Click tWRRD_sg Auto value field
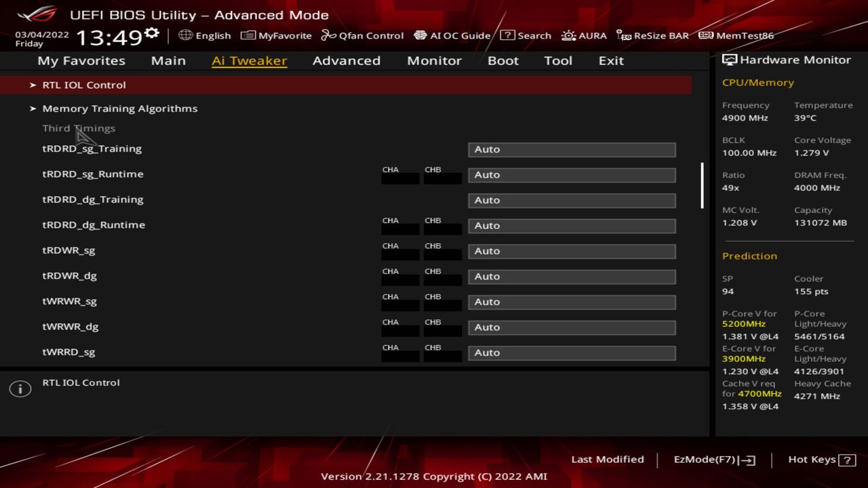Image resolution: width=868 pixels, height=488 pixels. click(572, 352)
